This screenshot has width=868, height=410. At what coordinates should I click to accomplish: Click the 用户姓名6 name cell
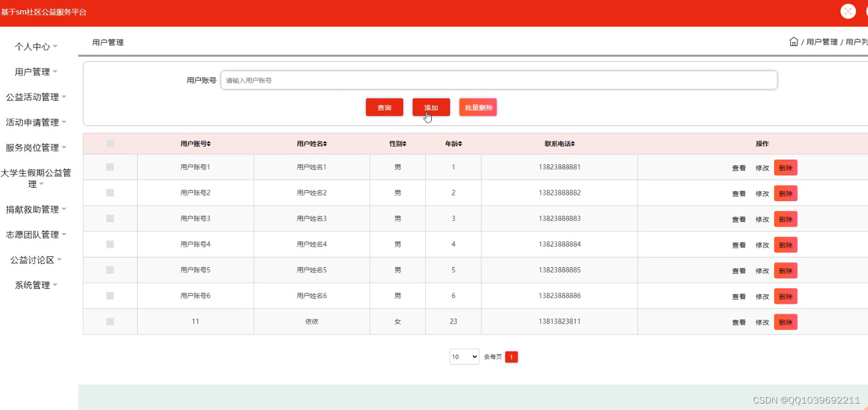pos(311,296)
